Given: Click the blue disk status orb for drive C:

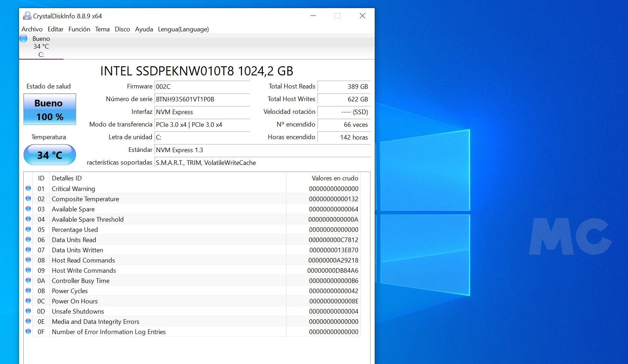Looking at the screenshot, I should (24, 38).
